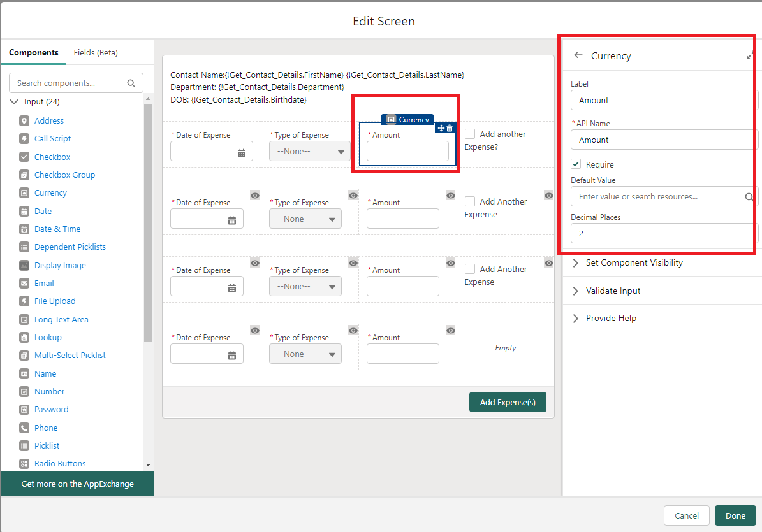Click the Lookup component in list

[x=48, y=338]
